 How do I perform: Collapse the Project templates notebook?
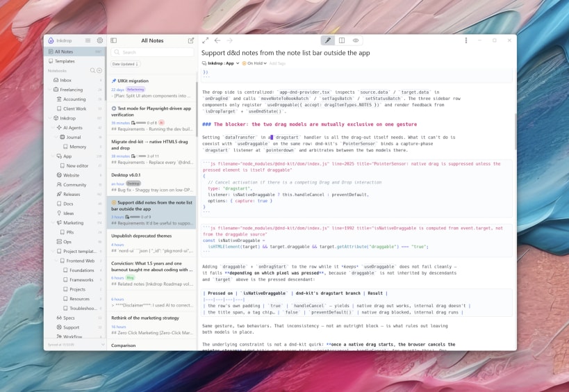click(53, 251)
